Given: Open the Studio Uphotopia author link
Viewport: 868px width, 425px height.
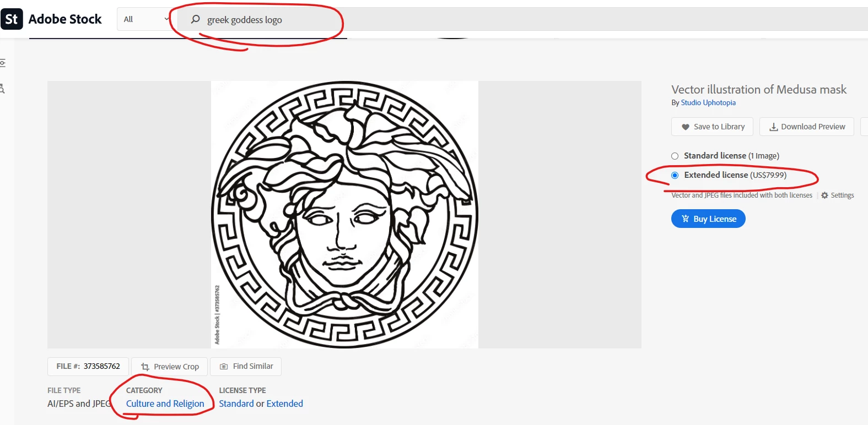Looking at the screenshot, I should pos(708,102).
